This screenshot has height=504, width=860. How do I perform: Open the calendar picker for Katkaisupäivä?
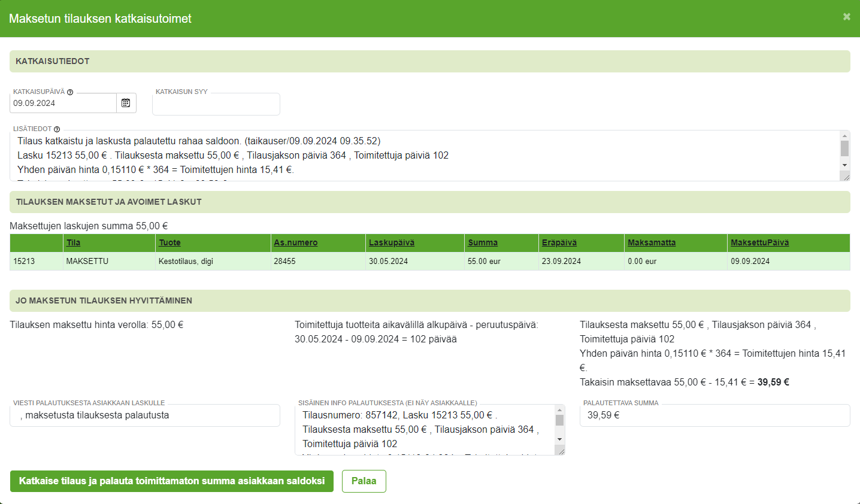[x=126, y=103]
